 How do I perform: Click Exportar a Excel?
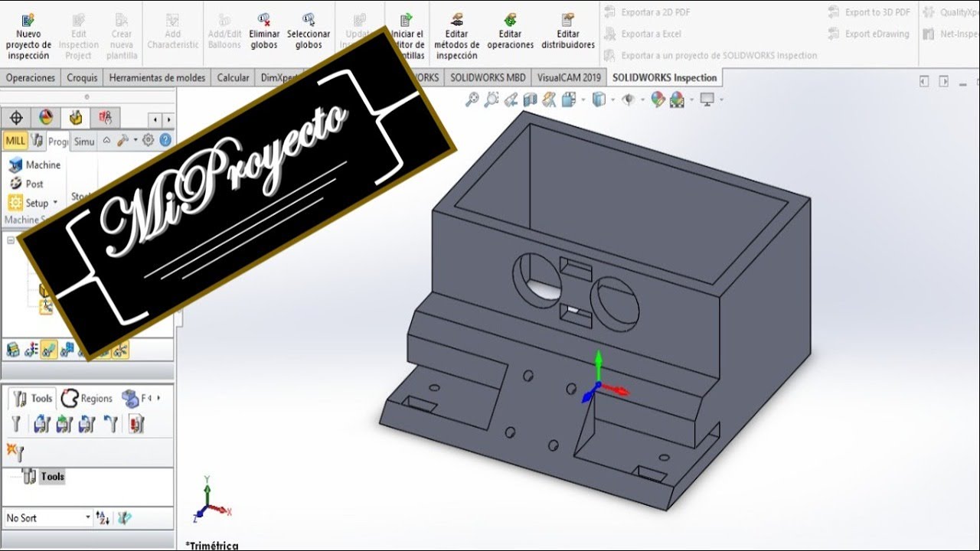(643, 34)
